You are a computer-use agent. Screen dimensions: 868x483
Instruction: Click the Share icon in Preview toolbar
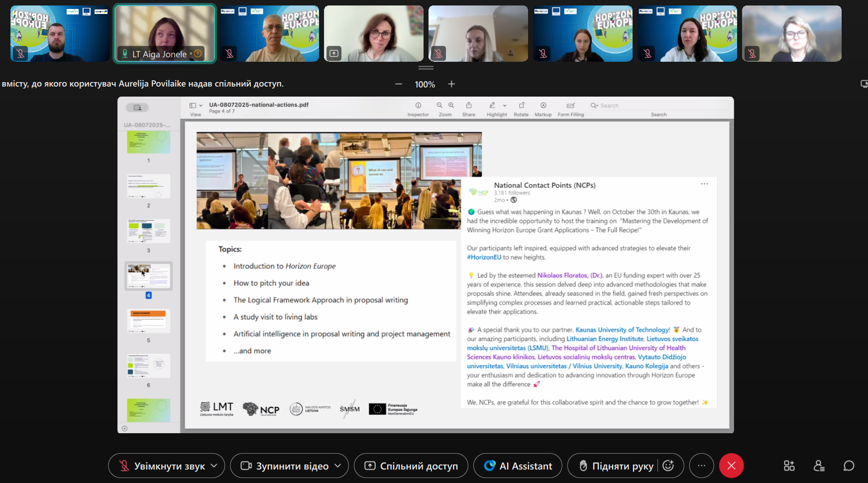(x=468, y=106)
